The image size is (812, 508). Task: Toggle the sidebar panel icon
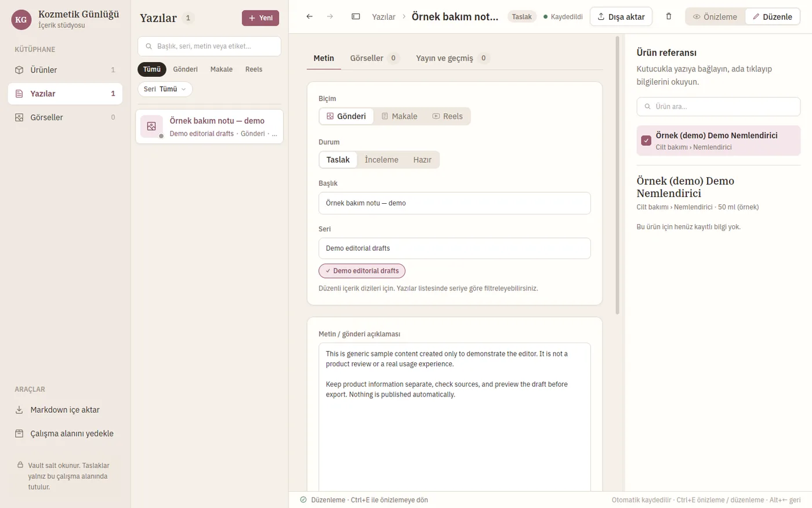(x=356, y=17)
